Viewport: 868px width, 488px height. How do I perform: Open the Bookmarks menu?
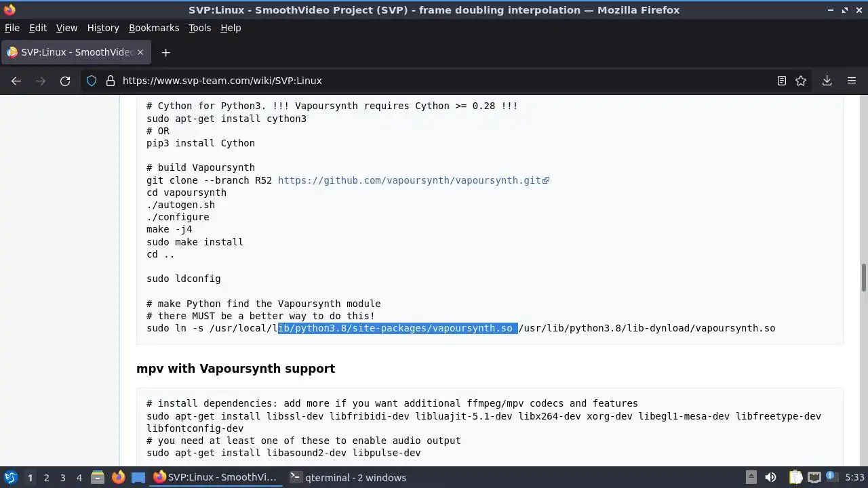(154, 28)
